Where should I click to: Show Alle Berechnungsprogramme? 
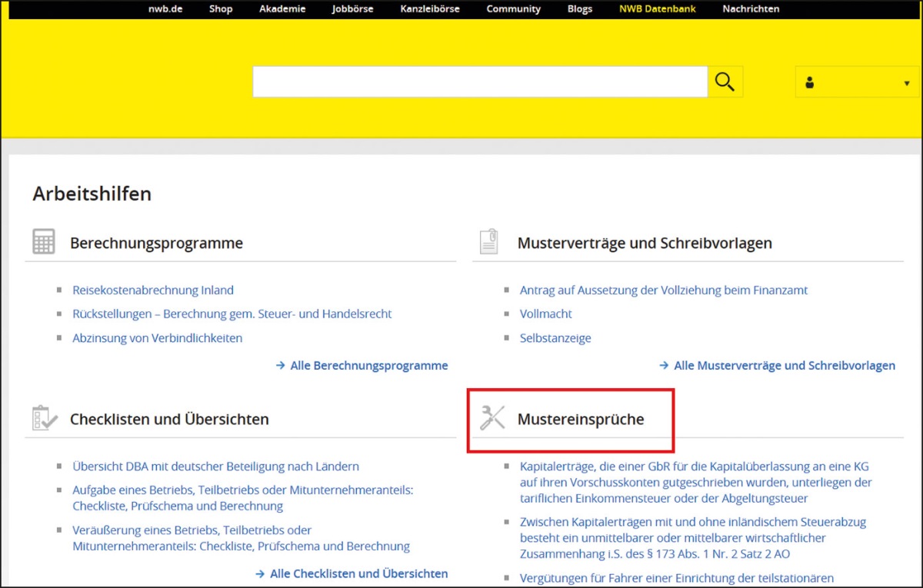click(x=368, y=366)
